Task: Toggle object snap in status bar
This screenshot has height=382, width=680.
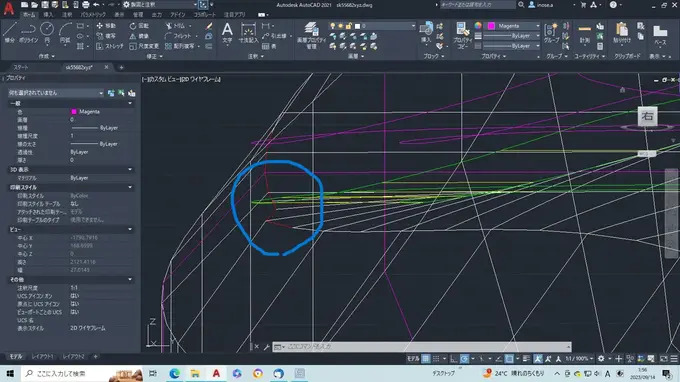Action: coord(509,359)
